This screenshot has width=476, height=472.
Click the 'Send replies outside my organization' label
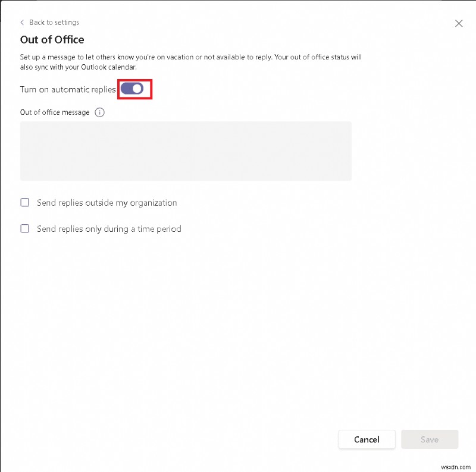pos(107,203)
